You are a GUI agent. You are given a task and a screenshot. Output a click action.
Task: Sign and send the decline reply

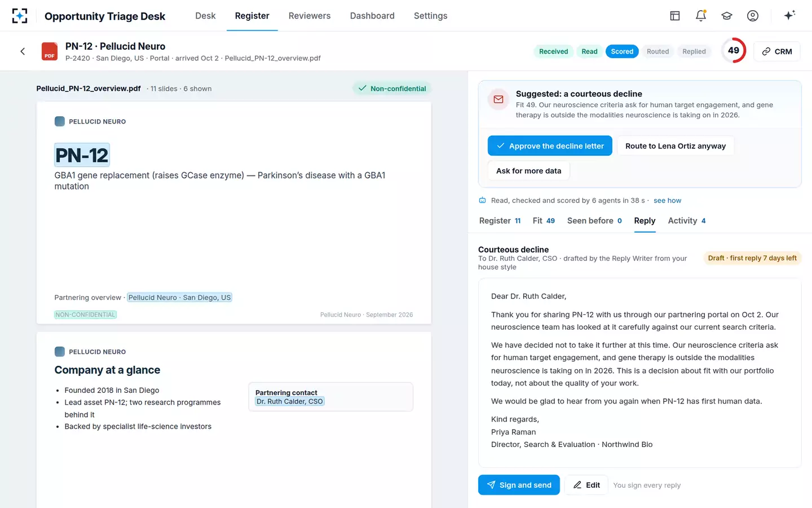(x=519, y=485)
